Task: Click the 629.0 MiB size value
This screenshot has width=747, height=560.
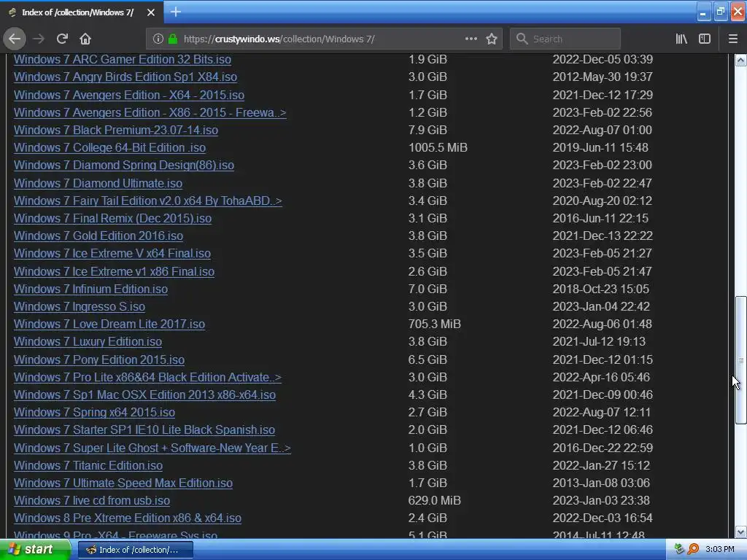Action: [435, 500]
